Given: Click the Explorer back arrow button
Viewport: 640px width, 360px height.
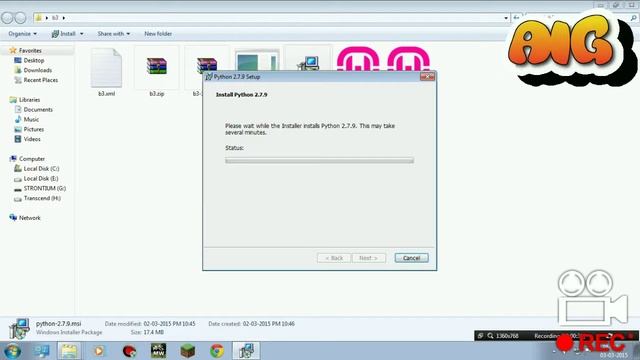Looking at the screenshot, I should (x=7, y=18).
